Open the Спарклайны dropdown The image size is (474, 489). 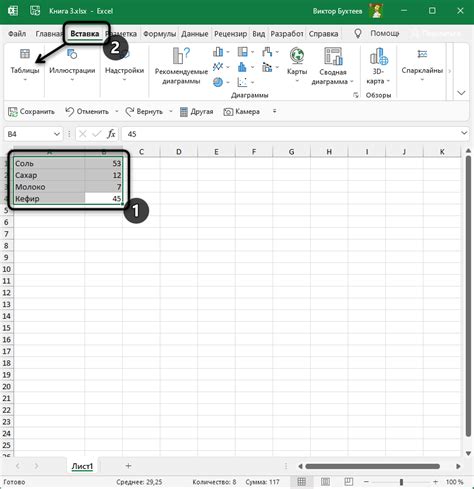[422, 65]
